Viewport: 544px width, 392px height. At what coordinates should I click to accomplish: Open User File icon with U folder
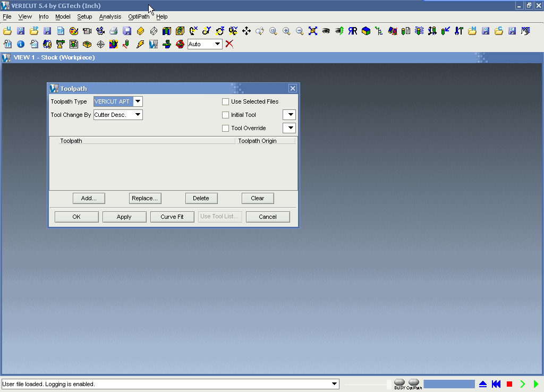(7, 31)
